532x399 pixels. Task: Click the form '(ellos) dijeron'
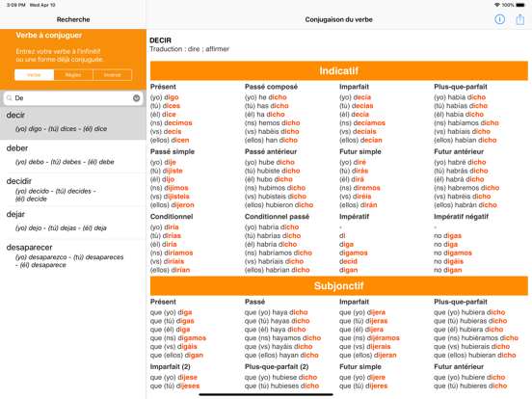(172, 205)
